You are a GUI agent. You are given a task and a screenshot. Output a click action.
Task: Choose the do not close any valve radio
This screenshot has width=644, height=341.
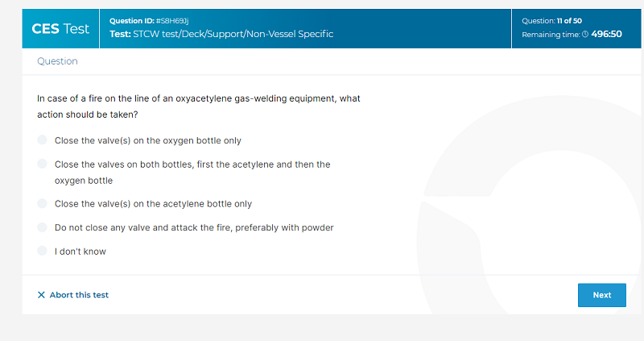tap(43, 227)
